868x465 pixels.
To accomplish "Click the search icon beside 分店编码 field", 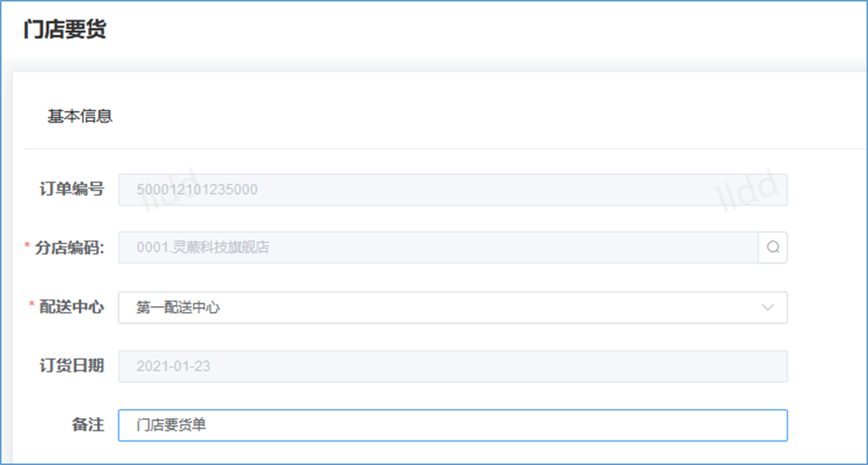I will [773, 248].
